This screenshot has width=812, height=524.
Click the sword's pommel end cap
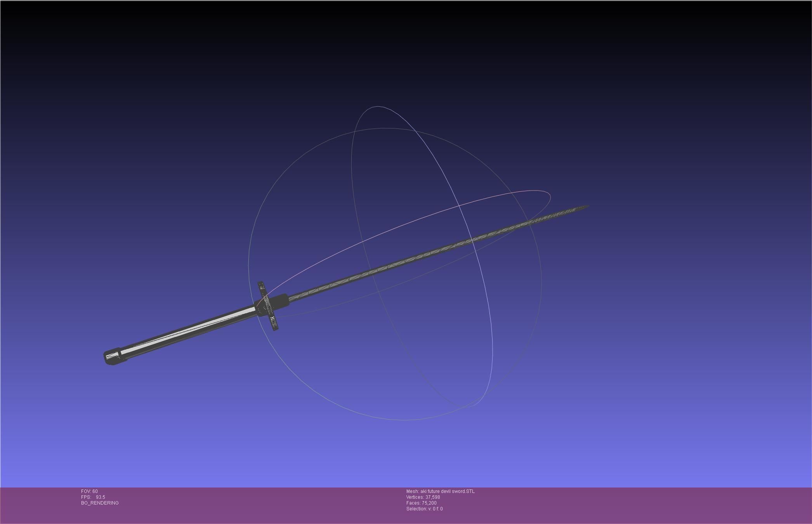112,357
